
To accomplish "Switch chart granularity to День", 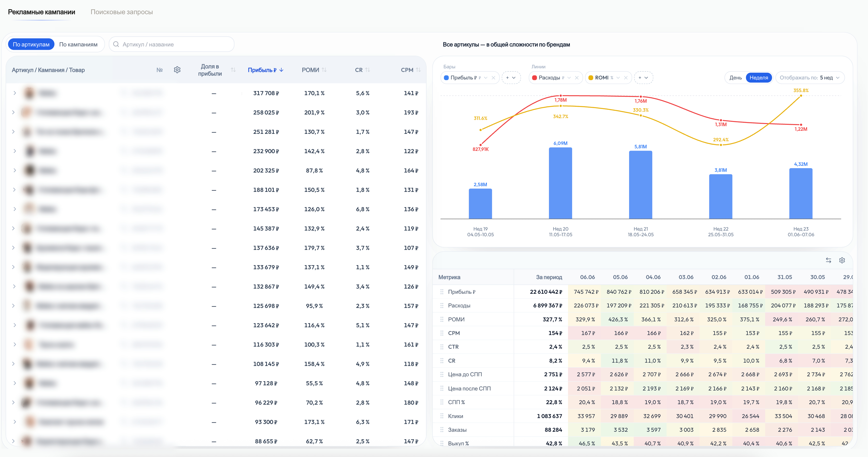I will (x=736, y=78).
